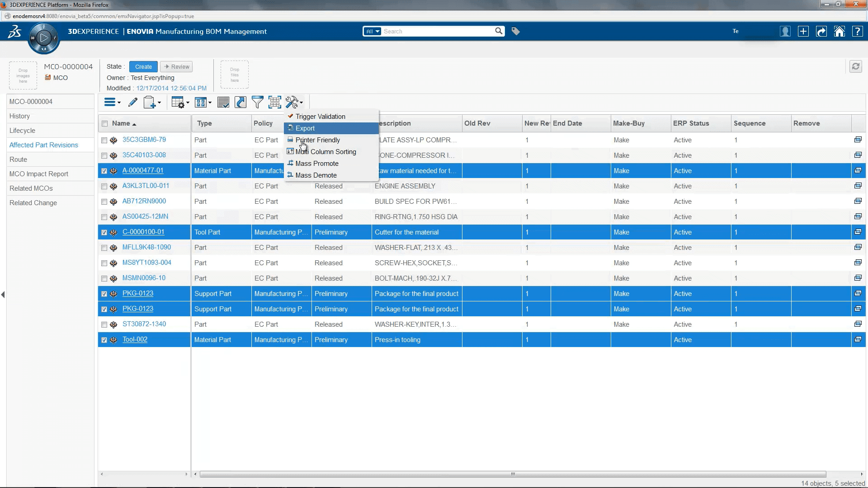Choose Printer Friendly option

coord(331,140)
